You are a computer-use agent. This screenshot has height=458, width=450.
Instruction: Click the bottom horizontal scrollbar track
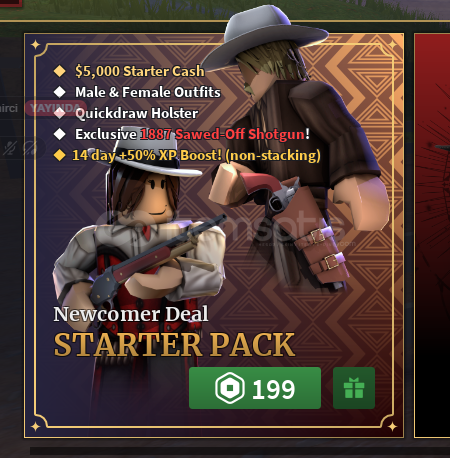click(x=240, y=451)
